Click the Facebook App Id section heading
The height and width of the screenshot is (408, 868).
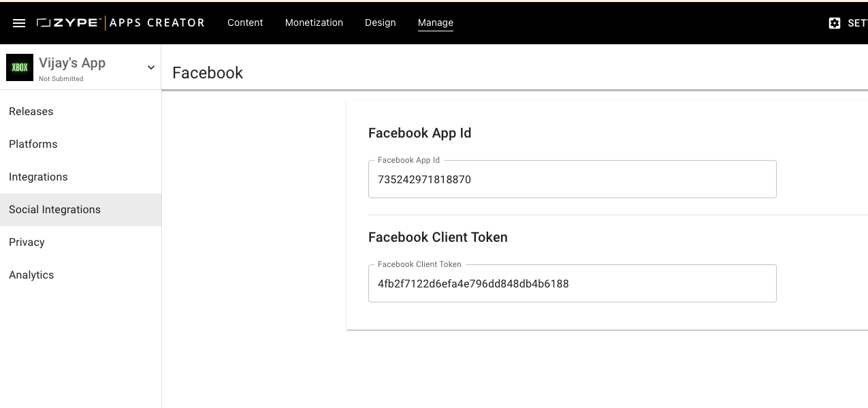pyautogui.click(x=419, y=134)
